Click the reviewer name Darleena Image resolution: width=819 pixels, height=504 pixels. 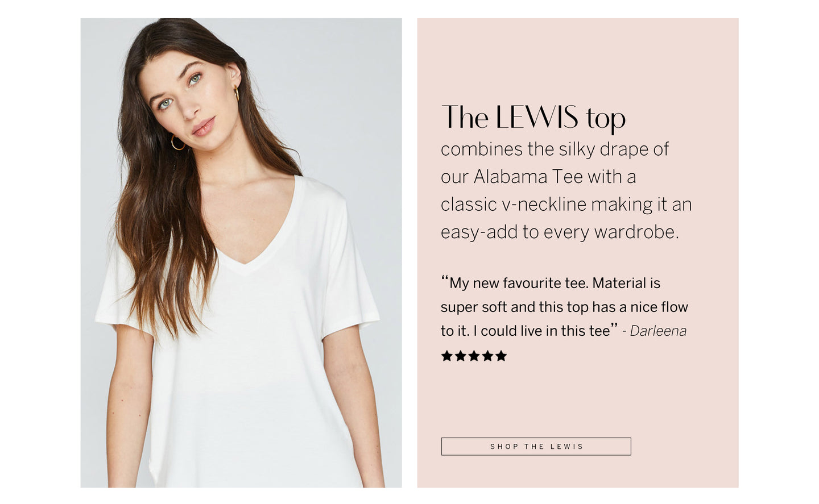point(658,331)
